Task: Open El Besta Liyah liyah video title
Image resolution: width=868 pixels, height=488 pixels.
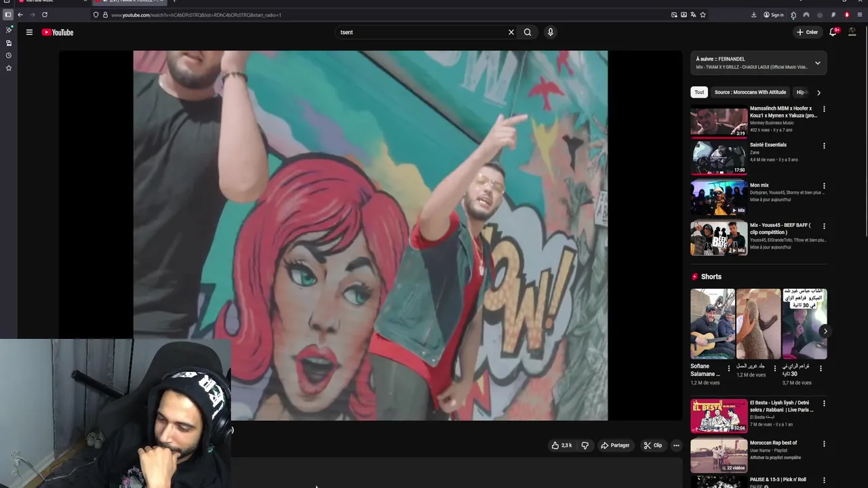Action: pyautogui.click(x=782, y=406)
